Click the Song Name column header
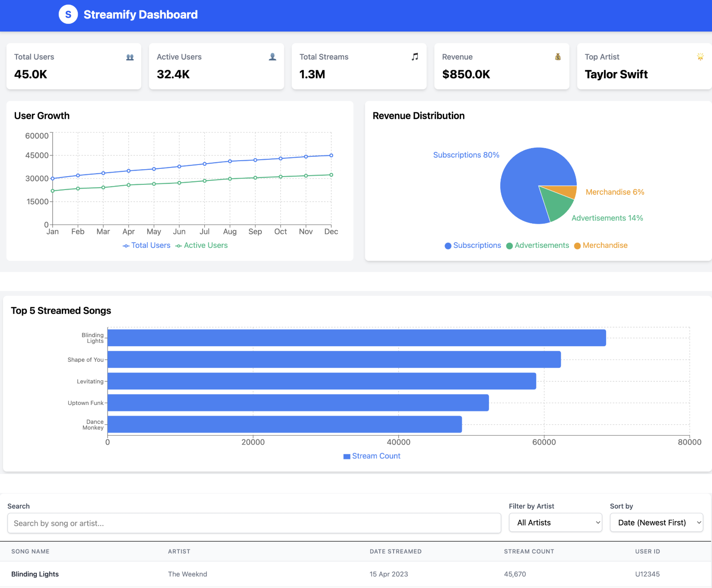712x588 pixels. coord(30,551)
